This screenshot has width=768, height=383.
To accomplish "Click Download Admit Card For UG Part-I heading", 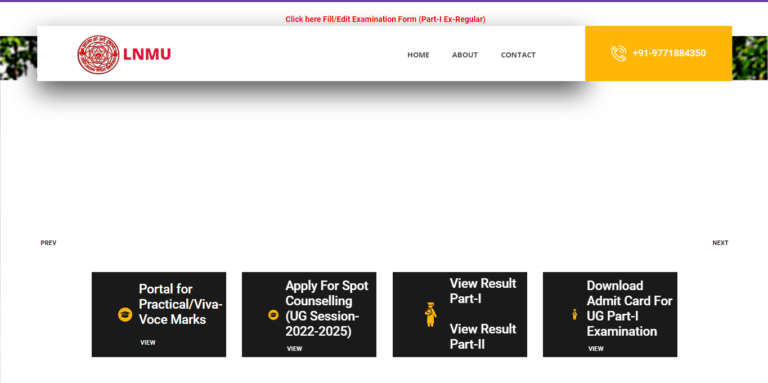I will (629, 309).
